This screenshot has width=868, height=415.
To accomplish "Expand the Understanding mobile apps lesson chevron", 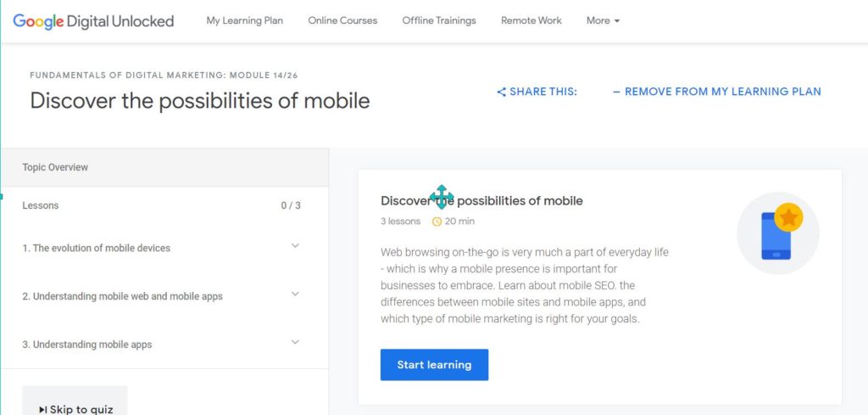I will 295,342.
